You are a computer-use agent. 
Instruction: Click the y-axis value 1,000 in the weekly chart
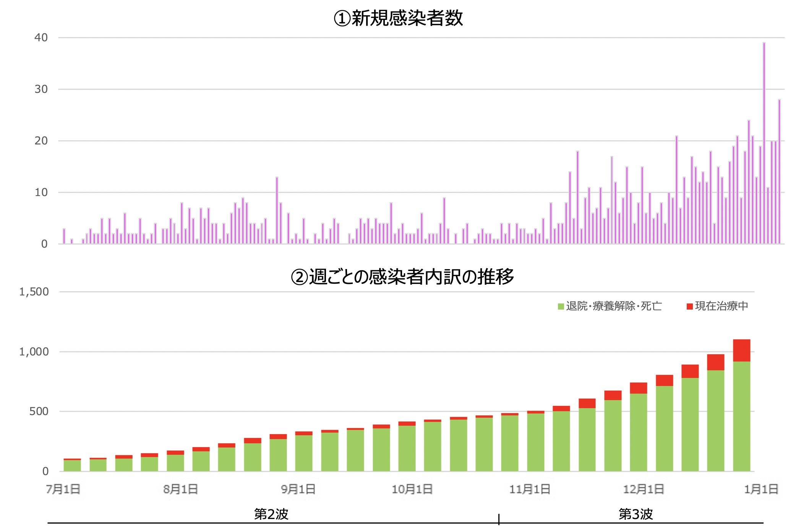[x=34, y=352]
